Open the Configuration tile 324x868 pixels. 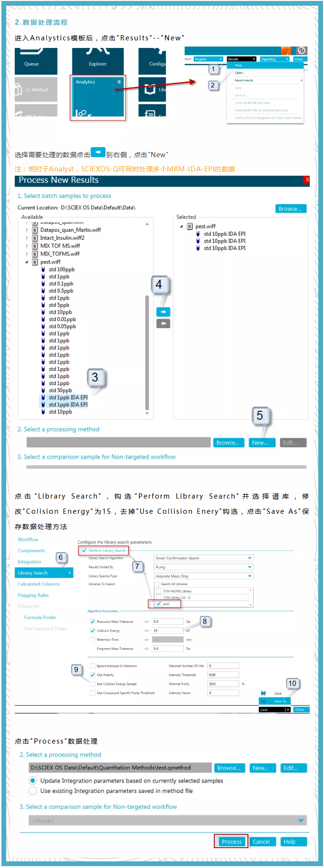click(x=152, y=61)
